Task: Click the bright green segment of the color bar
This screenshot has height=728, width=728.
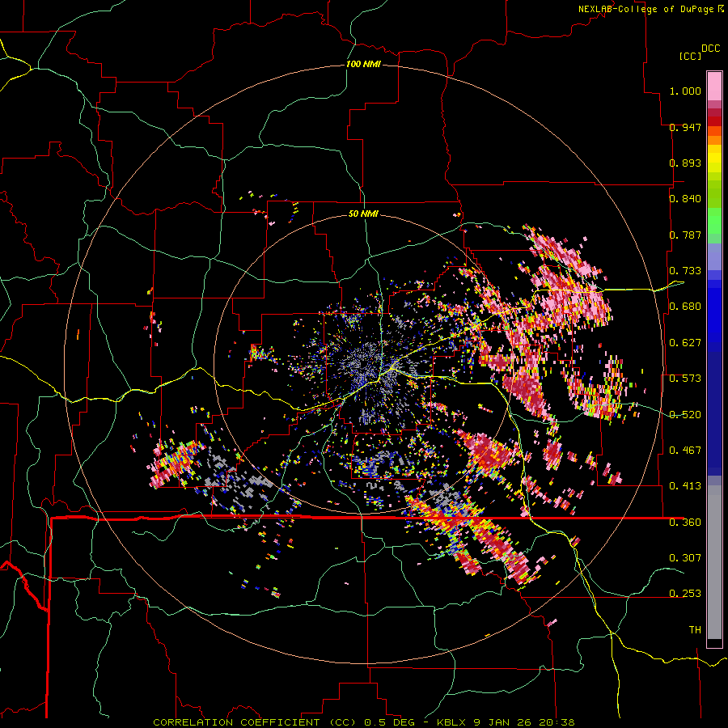Action: 714,221
